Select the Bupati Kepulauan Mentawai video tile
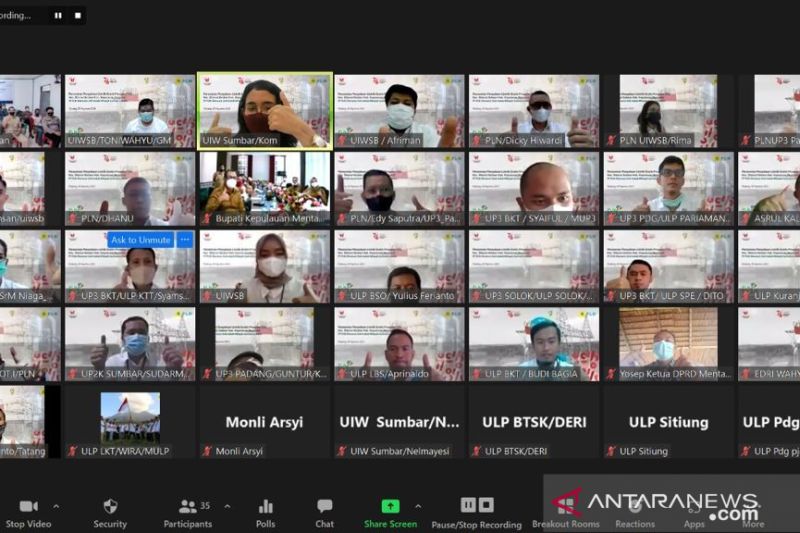This screenshot has height=533, width=800. tap(265, 189)
